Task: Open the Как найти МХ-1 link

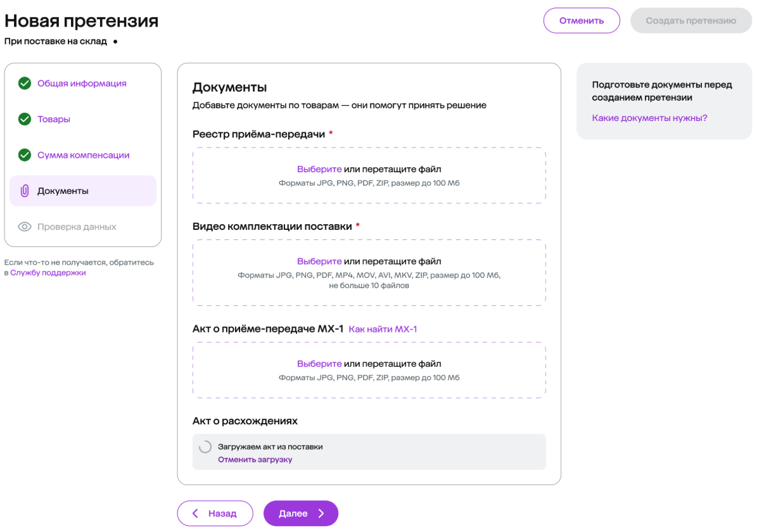Action: coord(383,329)
